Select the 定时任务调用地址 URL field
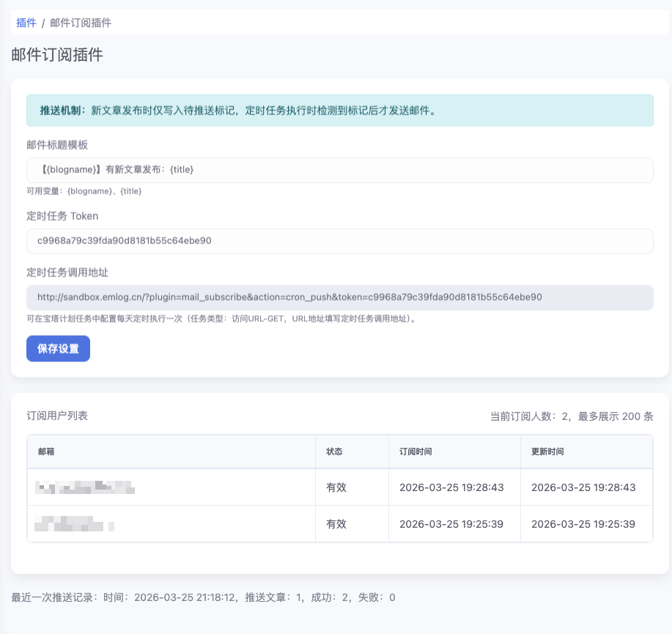Image resolution: width=672 pixels, height=634 pixels. point(340,298)
